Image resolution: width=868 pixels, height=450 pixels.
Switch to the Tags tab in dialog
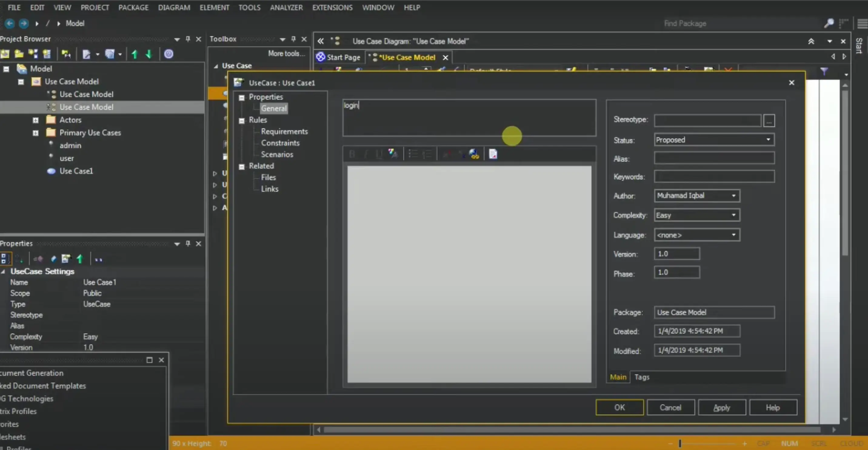[642, 377]
